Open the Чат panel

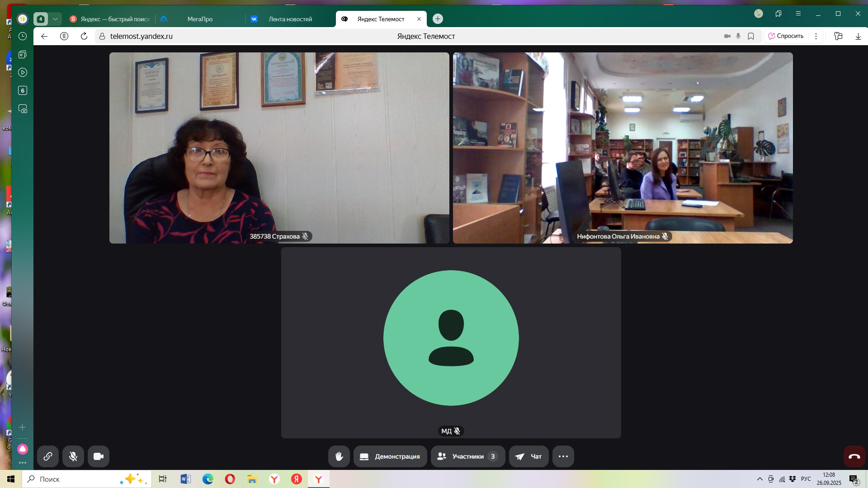(x=528, y=456)
